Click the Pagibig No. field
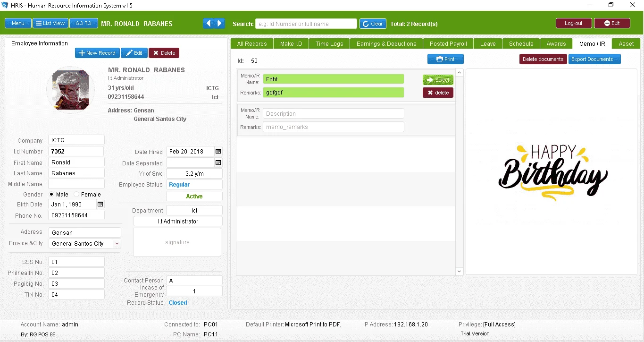The width and height of the screenshot is (644, 342). [x=76, y=283]
